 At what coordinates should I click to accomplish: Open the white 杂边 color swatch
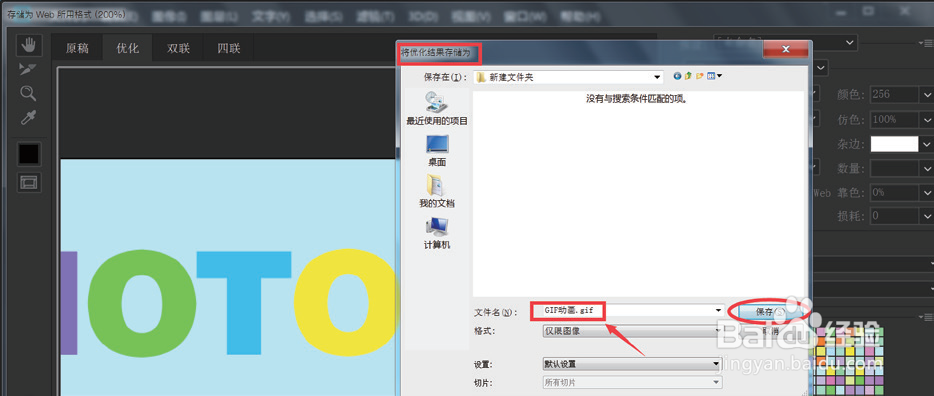pos(894,144)
